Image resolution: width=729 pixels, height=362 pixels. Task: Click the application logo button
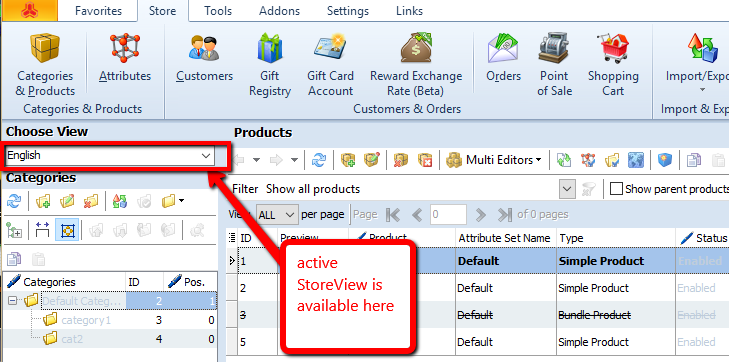[30, 10]
